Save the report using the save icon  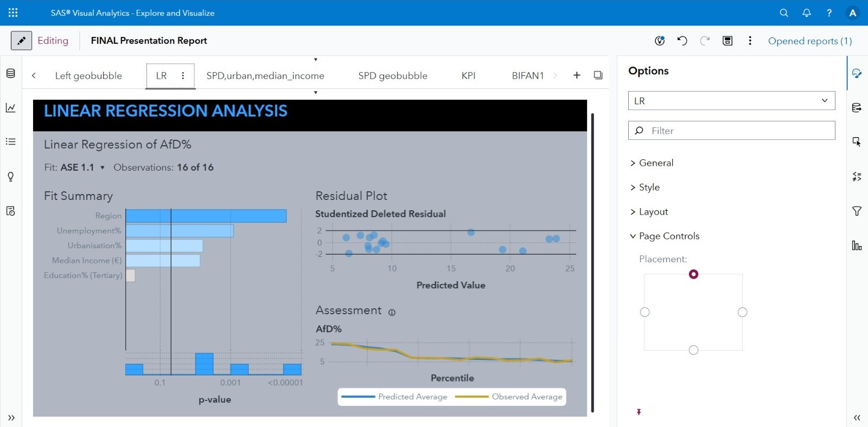tap(727, 41)
